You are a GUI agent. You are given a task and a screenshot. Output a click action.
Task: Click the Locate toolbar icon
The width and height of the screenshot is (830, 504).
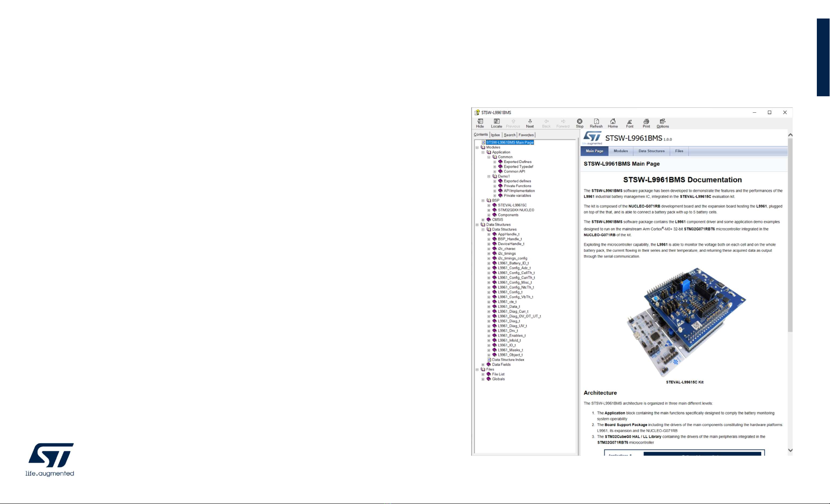click(496, 123)
